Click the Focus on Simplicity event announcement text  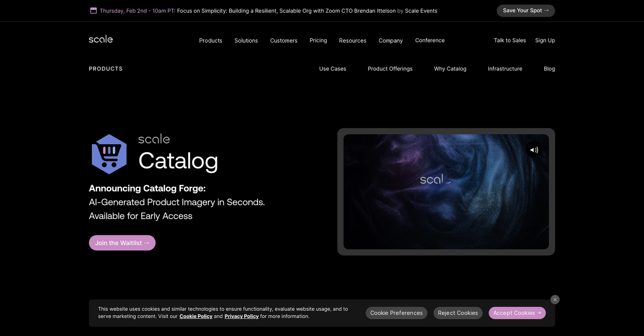pyautogui.click(x=286, y=10)
